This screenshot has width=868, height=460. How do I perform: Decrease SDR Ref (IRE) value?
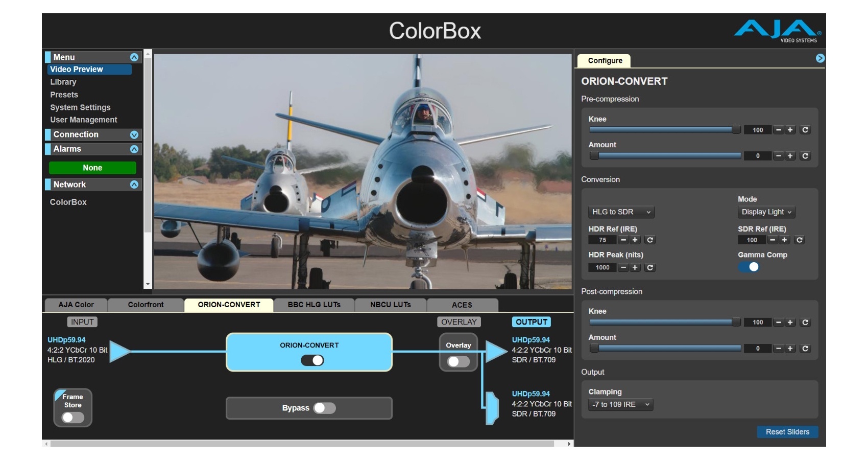[773, 240]
